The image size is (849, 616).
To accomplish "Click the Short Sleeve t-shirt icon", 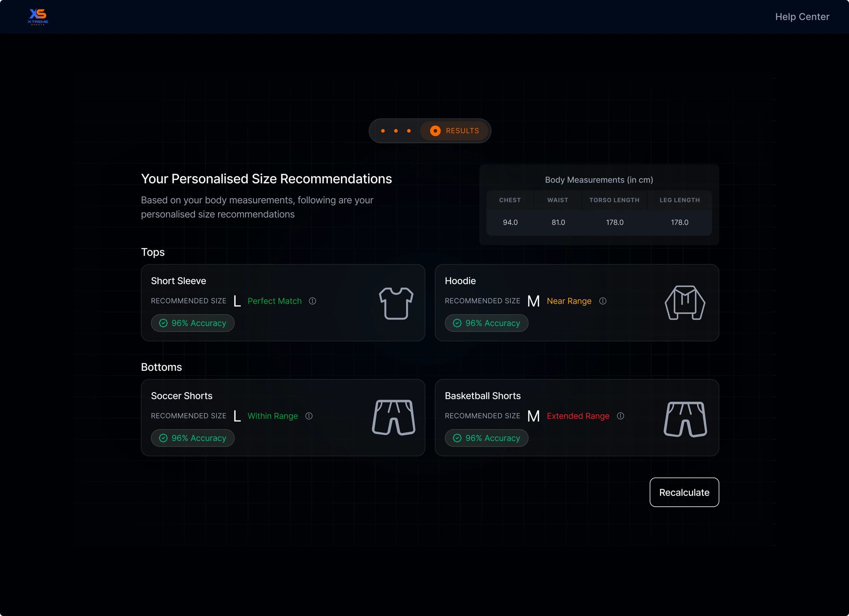I will pyautogui.click(x=396, y=303).
